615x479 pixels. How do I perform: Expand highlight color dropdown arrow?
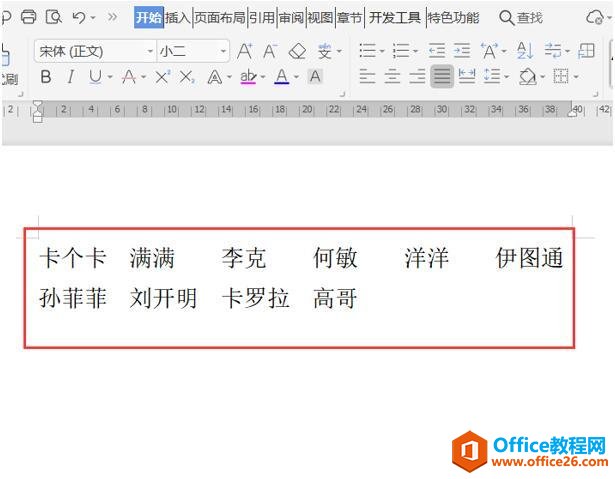(263, 77)
